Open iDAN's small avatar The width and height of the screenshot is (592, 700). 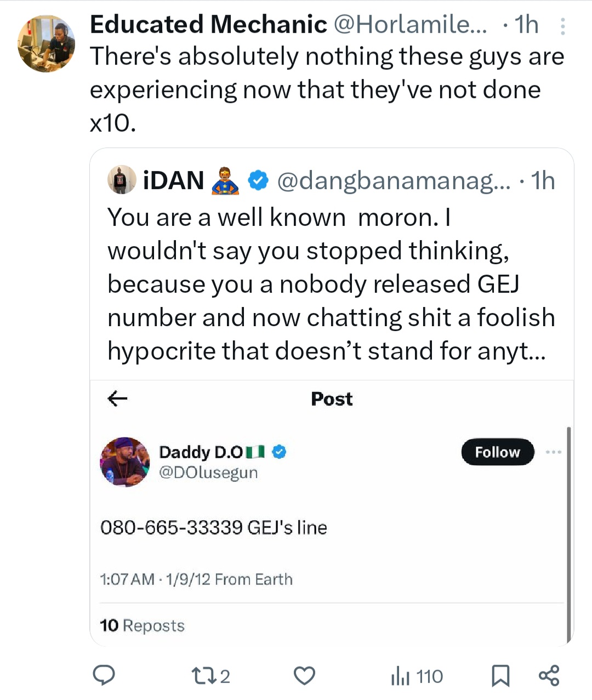pyautogui.click(x=122, y=180)
